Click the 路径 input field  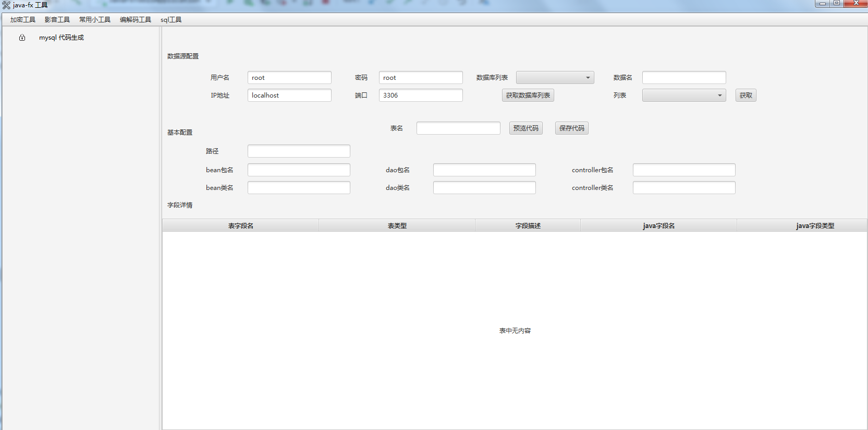pos(299,151)
